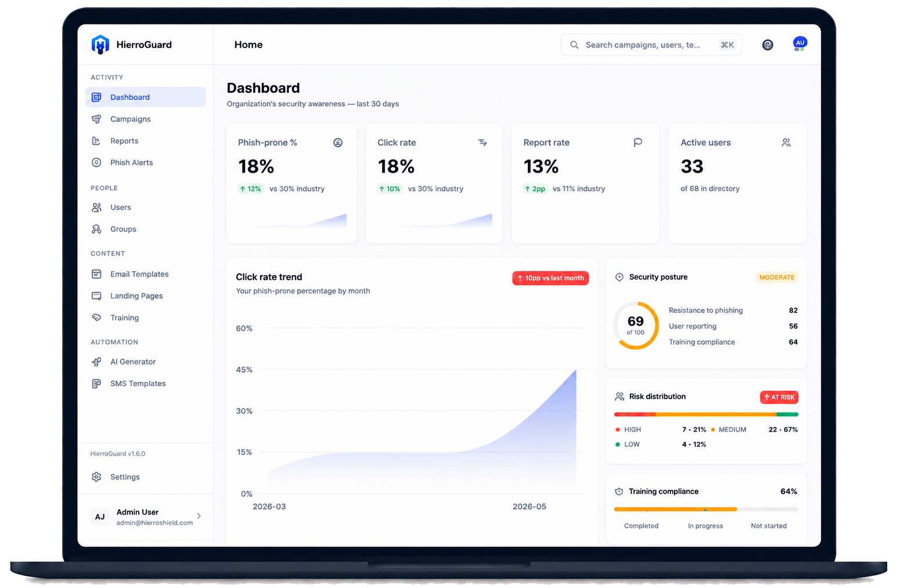901x588 pixels.
Task: Navigate to the Users page
Action: 146,207
